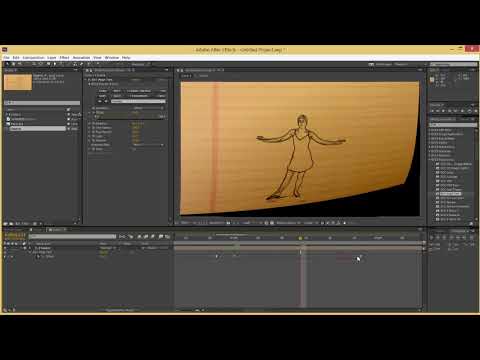The width and height of the screenshot is (480, 360).
Task: Toggle loop option in Preview panel
Action: click(x=469, y=111)
